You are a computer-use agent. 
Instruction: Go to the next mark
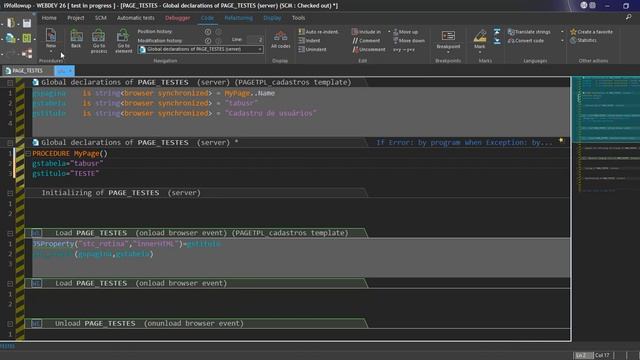[x=497, y=41]
